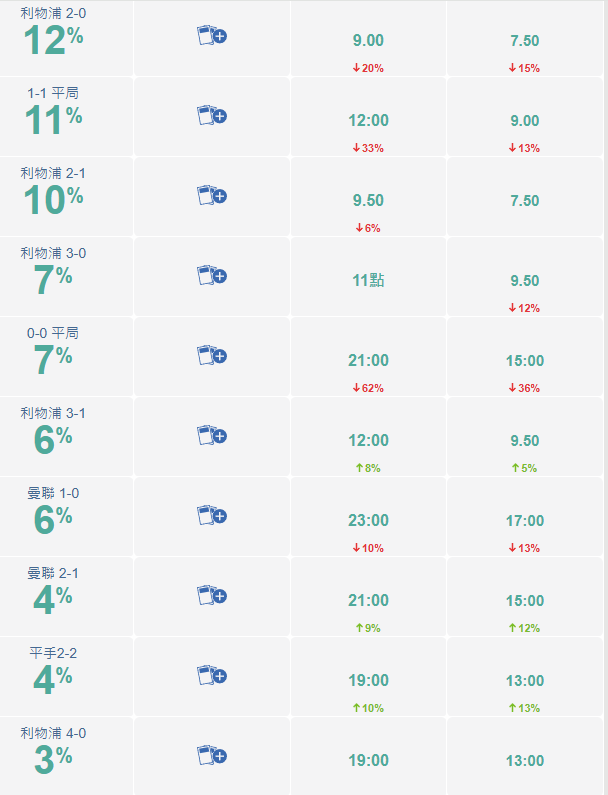
Task: Add 0-0 平局 to bet slip
Action: tap(212, 355)
